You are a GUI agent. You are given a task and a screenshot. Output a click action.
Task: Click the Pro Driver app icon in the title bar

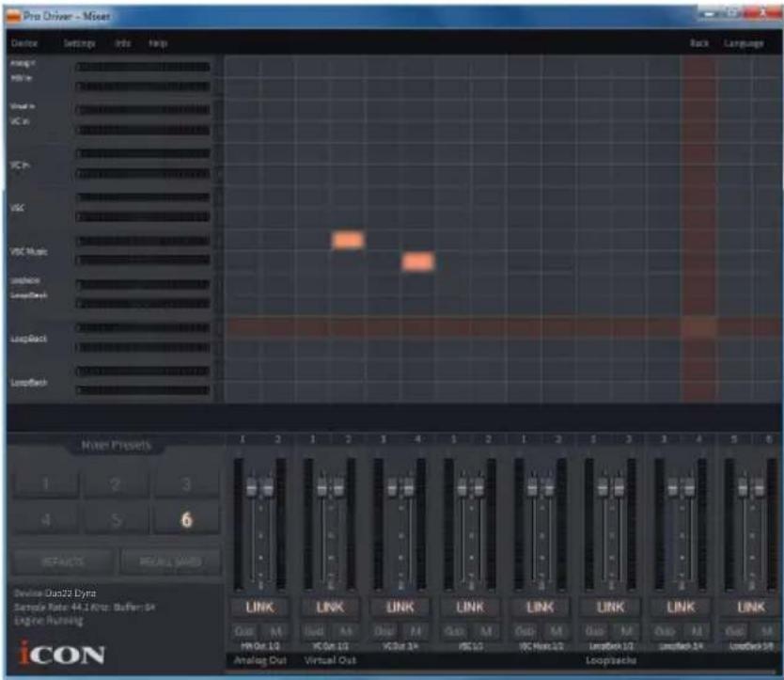coord(12,16)
